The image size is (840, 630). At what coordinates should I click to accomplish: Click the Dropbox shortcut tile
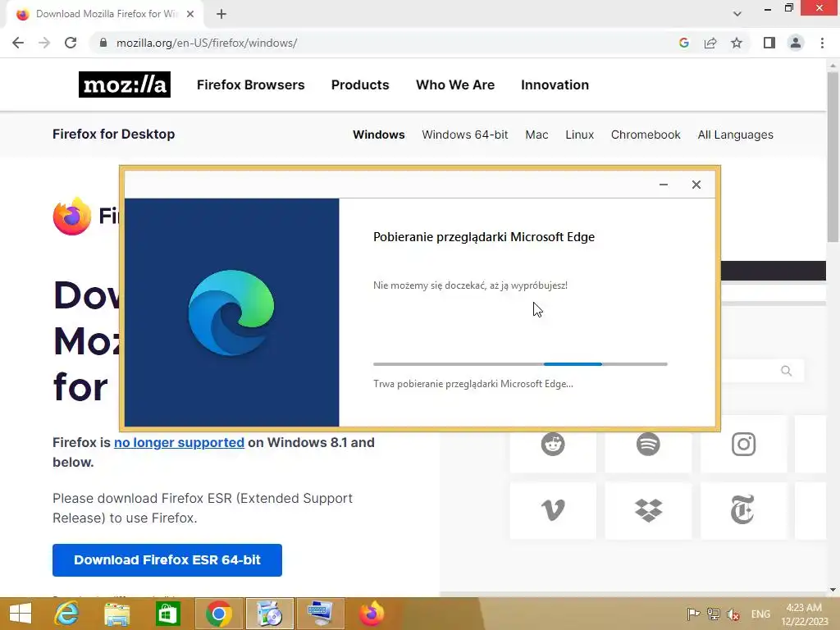pyautogui.click(x=648, y=510)
